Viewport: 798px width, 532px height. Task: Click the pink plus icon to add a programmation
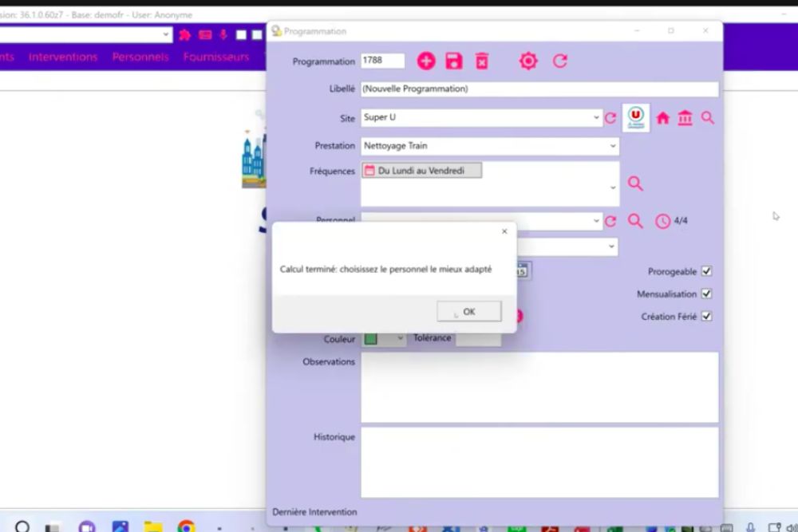(x=426, y=61)
